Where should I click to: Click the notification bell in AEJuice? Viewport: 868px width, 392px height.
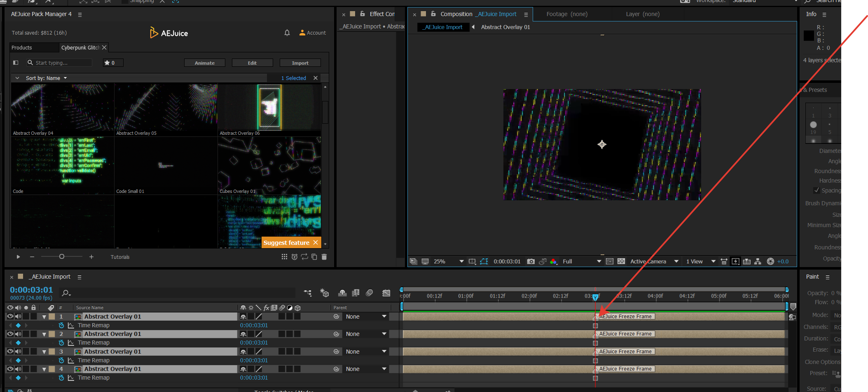click(287, 33)
